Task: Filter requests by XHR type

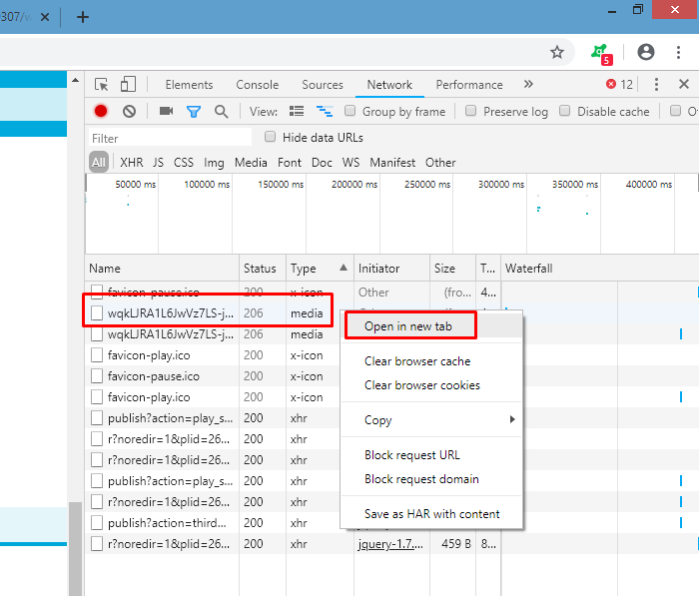Action: [132, 163]
